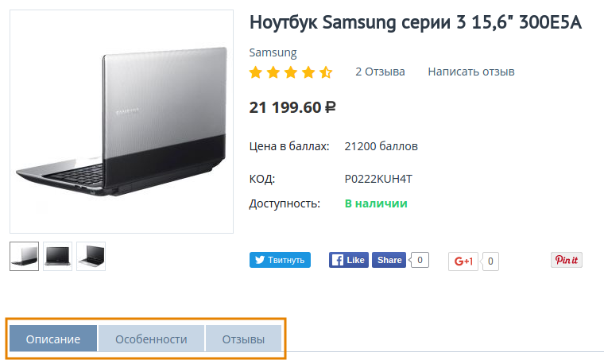Click the Samsung brand link
Screen dimensions: 604x364
tap(273, 52)
